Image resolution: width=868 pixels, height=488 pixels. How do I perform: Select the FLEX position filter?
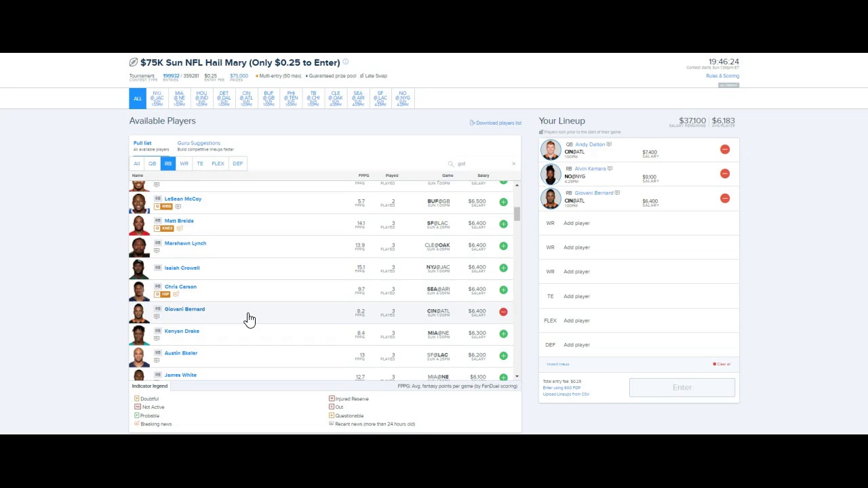218,163
